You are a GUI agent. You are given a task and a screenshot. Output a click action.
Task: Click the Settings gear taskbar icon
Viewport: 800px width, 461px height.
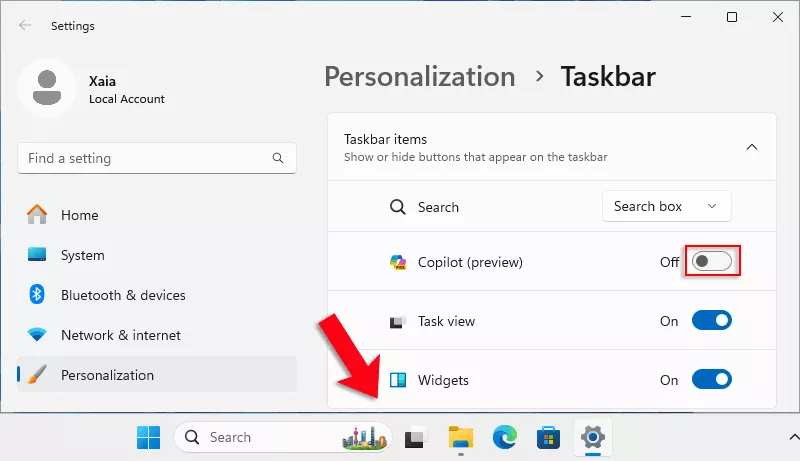point(593,437)
